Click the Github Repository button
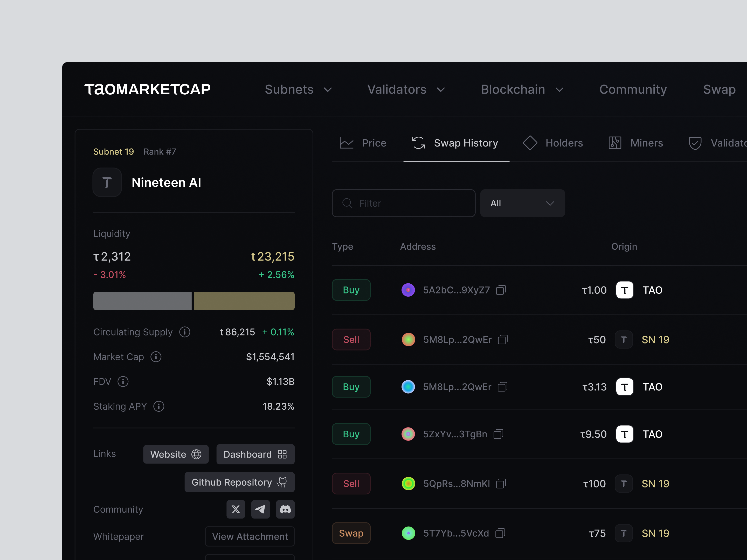The height and width of the screenshot is (560, 747). [x=239, y=482]
